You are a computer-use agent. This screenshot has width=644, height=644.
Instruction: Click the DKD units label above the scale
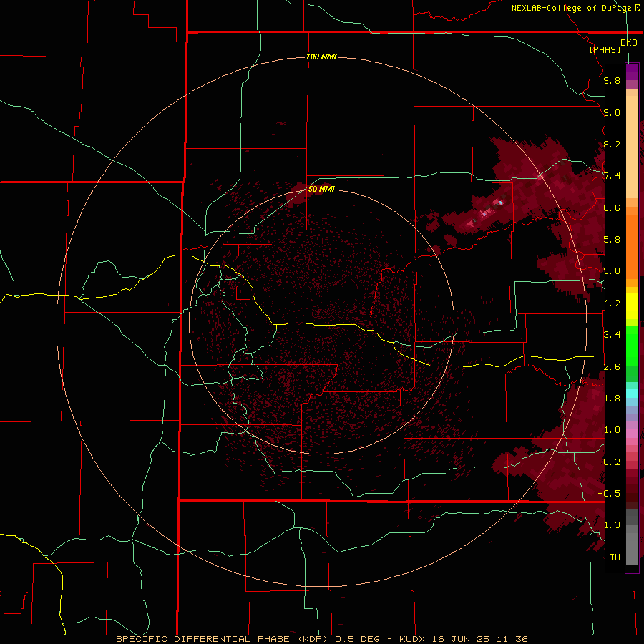[629, 42]
